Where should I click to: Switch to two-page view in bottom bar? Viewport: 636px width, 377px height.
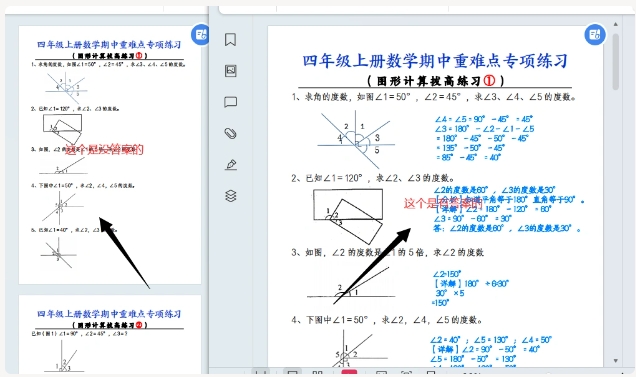click(x=318, y=373)
